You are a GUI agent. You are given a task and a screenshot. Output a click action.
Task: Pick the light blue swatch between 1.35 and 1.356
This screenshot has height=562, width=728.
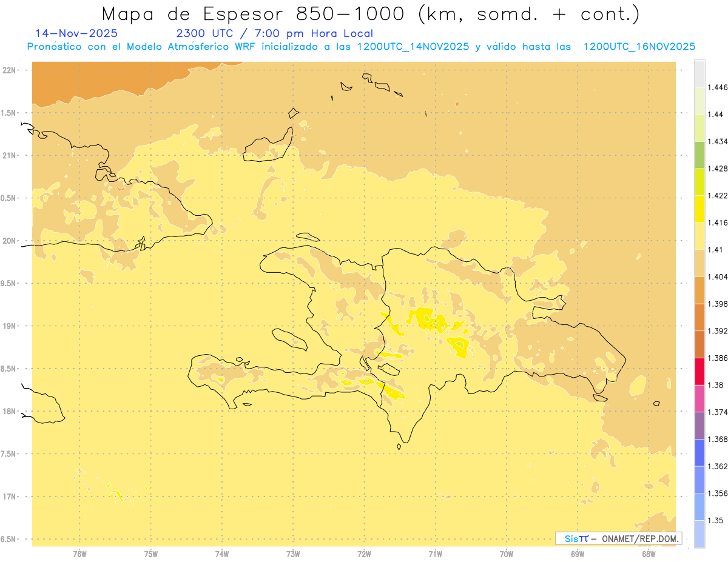pos(699,507)
